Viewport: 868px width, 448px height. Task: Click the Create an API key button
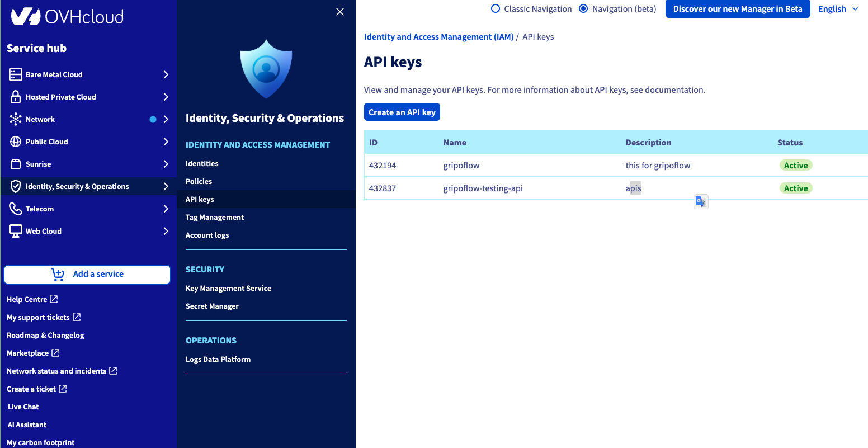pos(402,112)
